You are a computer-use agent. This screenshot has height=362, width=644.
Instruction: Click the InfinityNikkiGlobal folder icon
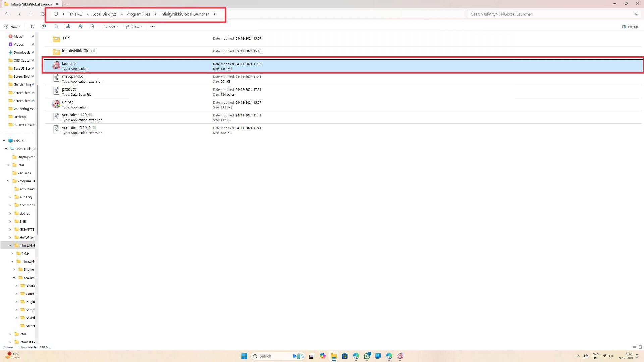(56, 51)
